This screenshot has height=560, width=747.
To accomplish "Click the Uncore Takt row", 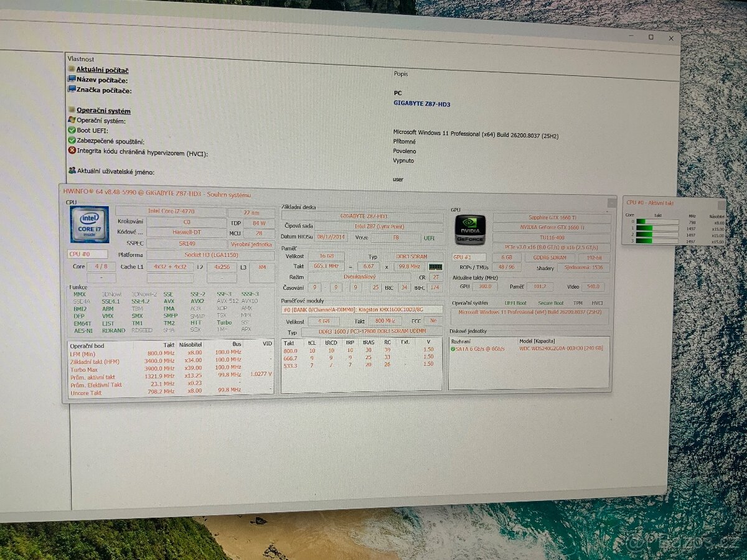I will [x=171, y=393].
